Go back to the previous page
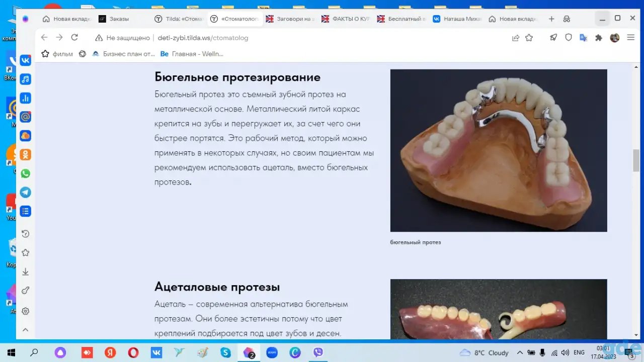The image size is (644, 362). pos(44,38)
